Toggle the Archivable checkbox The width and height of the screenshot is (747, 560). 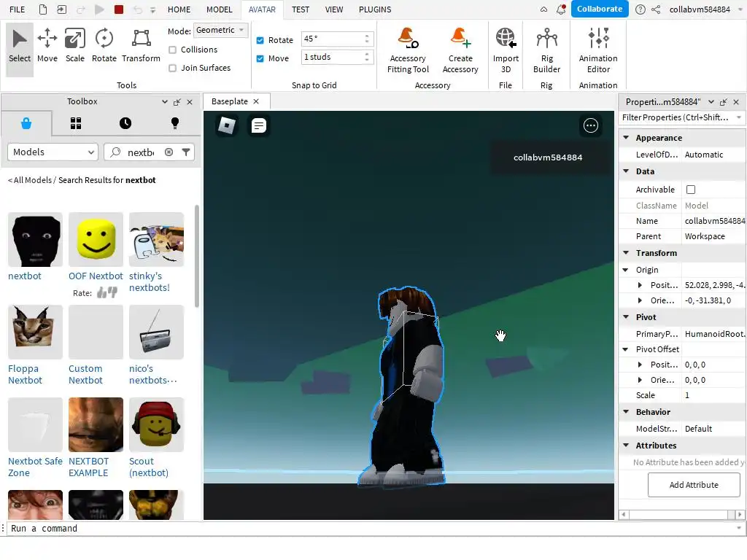690,190
